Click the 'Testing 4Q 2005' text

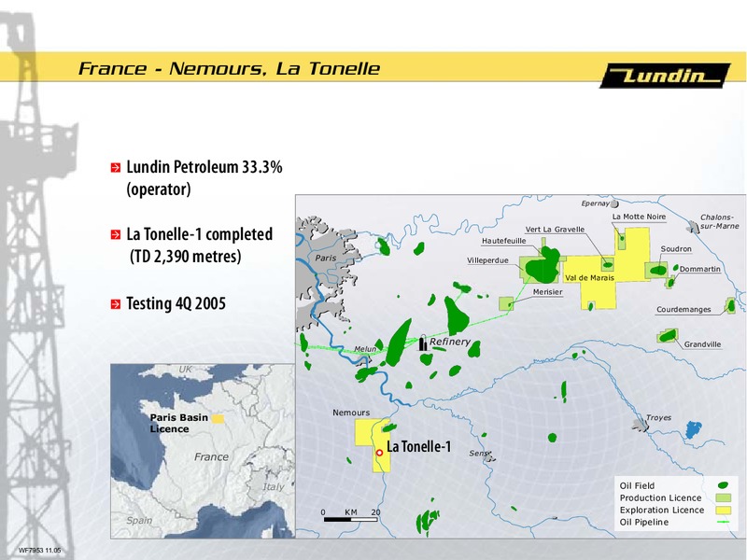click(176, 303)
